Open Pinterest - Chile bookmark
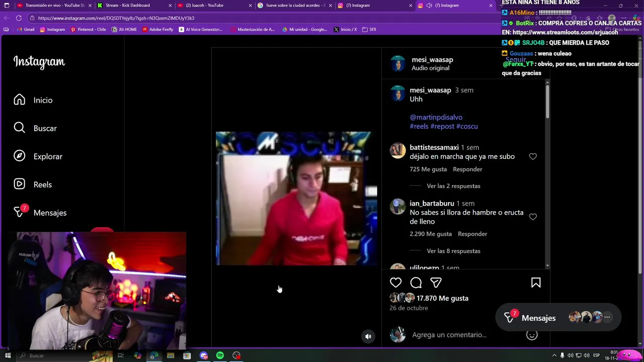 [x=88, y=30]
